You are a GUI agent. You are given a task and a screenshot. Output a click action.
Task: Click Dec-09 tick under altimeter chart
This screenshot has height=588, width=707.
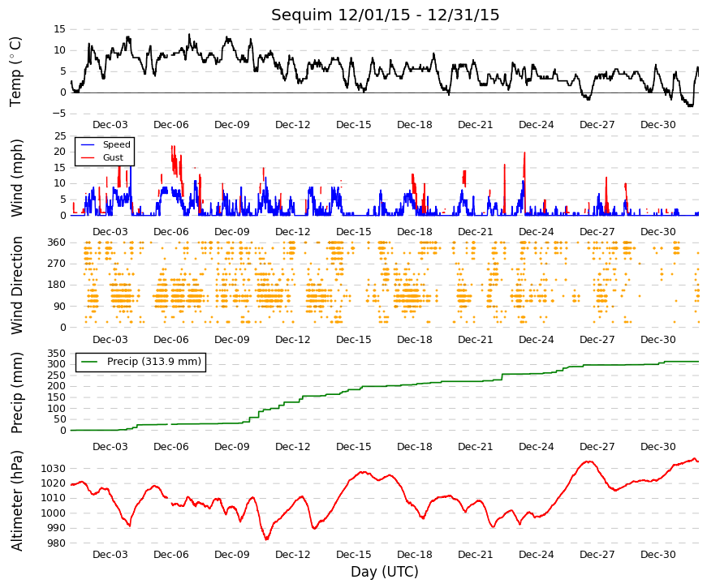(x=232, y=554)
